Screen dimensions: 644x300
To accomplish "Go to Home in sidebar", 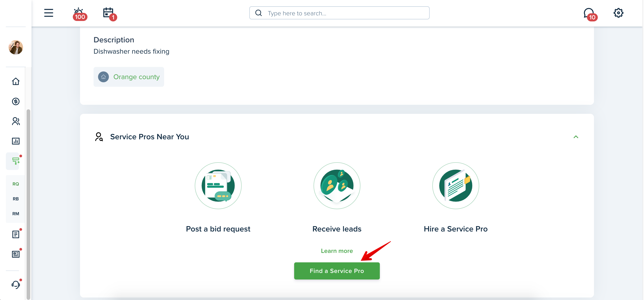I will coord(16,81).
